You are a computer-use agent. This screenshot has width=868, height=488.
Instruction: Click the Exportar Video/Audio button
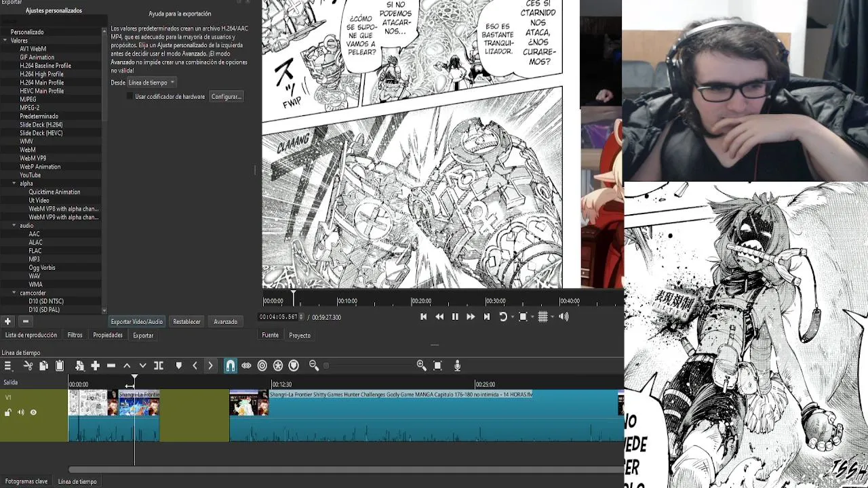137,322
